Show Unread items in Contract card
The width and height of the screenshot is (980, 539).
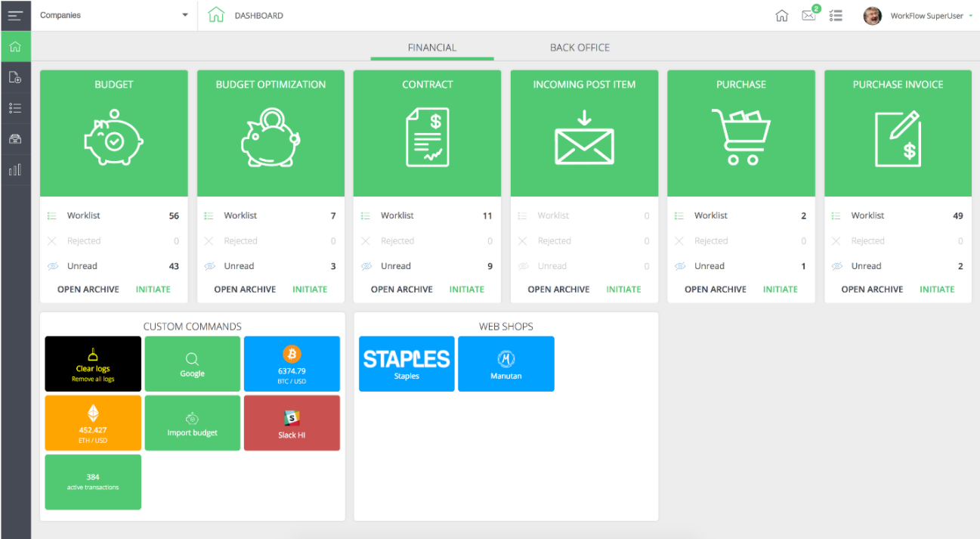tap(396, 266)
